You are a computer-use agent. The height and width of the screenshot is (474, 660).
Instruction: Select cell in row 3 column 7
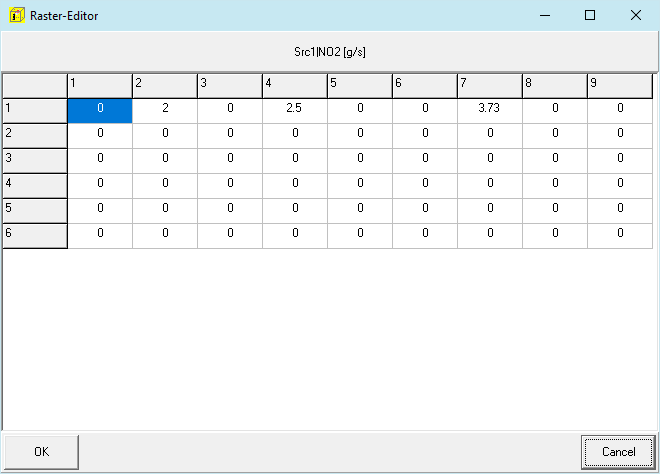coord(490,161)
